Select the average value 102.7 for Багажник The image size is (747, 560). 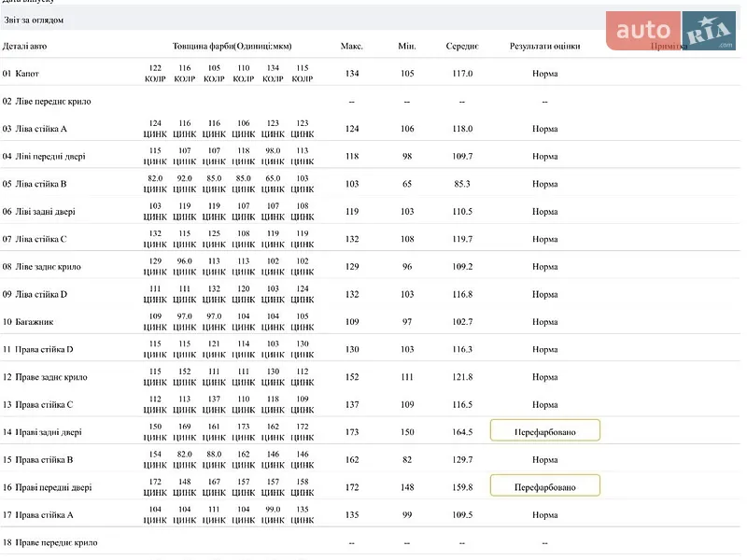(x=462, y=322)
